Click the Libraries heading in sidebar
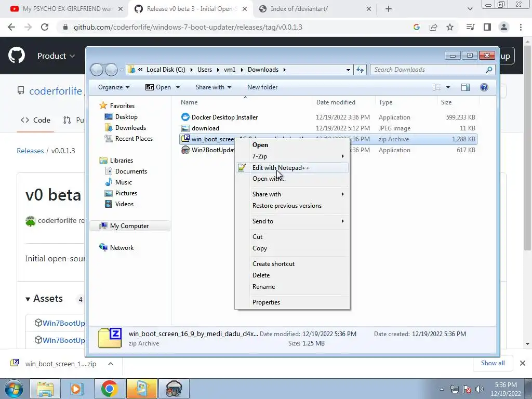532x399 pixels. coord(116,161)
